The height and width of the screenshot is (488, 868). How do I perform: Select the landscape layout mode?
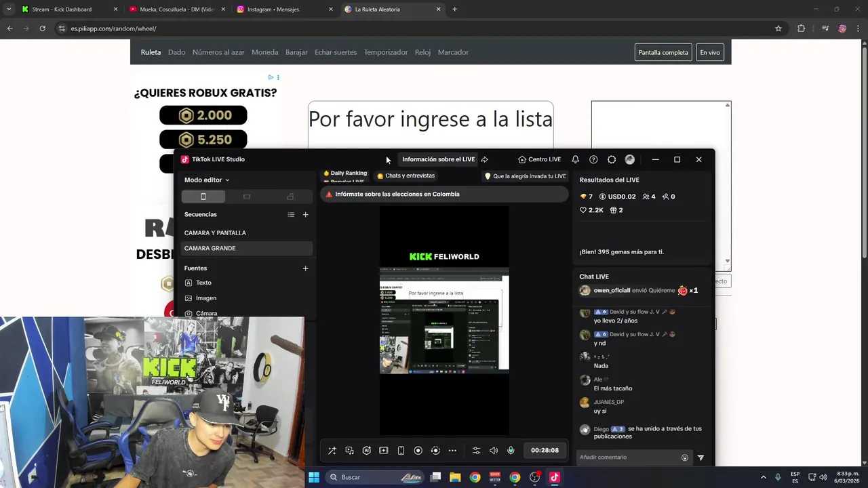[247, 197]
